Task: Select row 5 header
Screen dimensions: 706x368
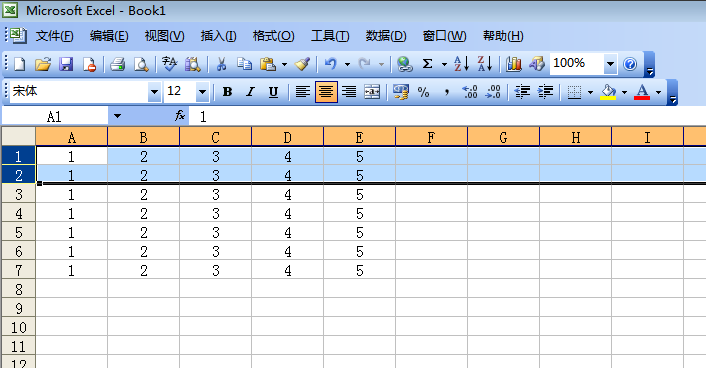Action: point(18,232)
